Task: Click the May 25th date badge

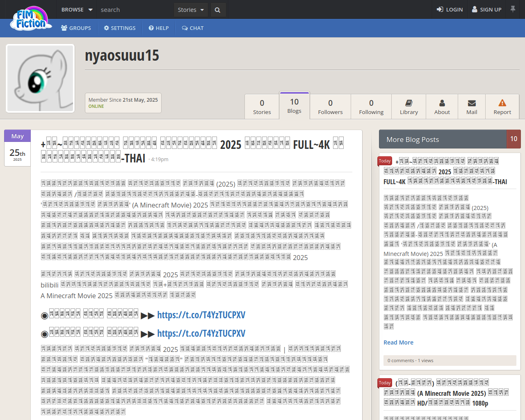Action: click(17, 148)
